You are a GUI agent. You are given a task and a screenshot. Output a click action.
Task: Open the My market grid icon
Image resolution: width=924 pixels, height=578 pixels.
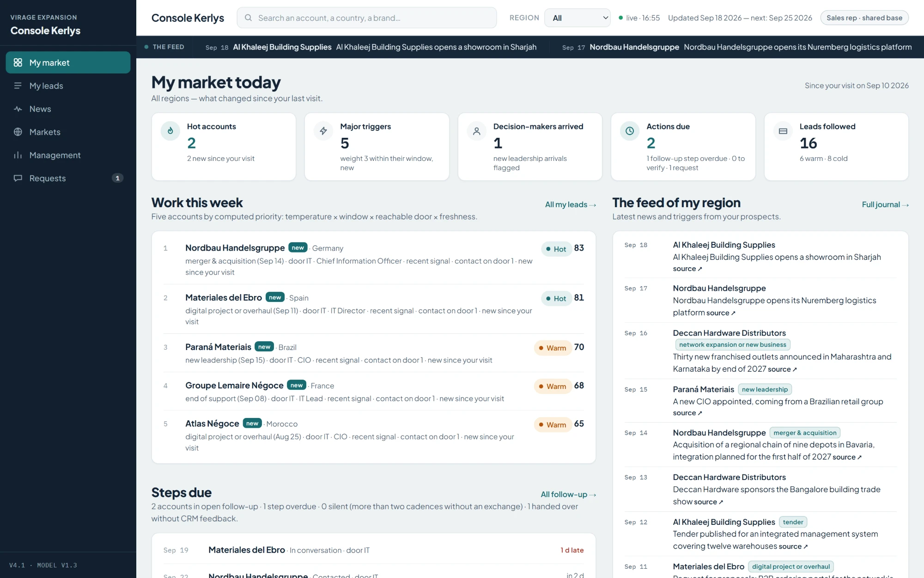click(18, 62)
